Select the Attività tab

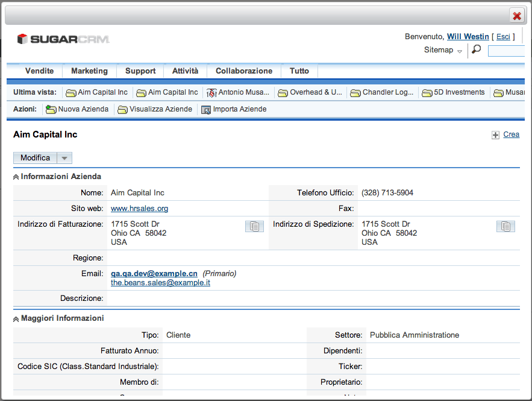coord(185,71)
